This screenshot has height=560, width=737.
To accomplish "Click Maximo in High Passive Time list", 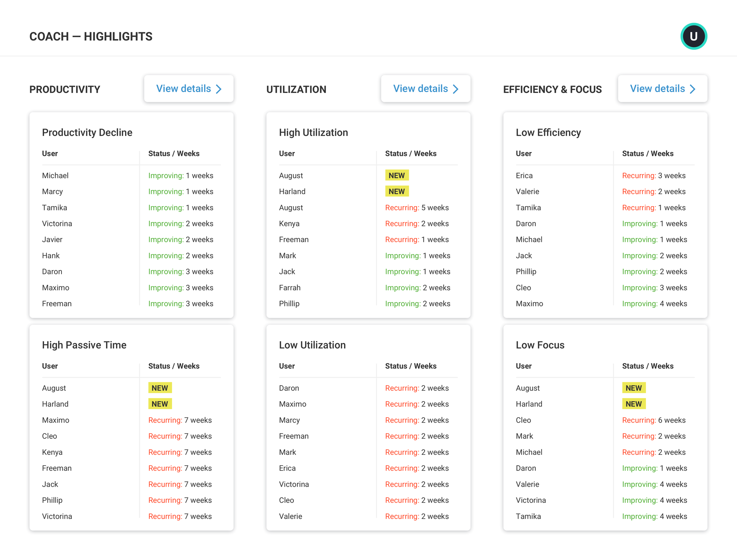I will 56,420.
